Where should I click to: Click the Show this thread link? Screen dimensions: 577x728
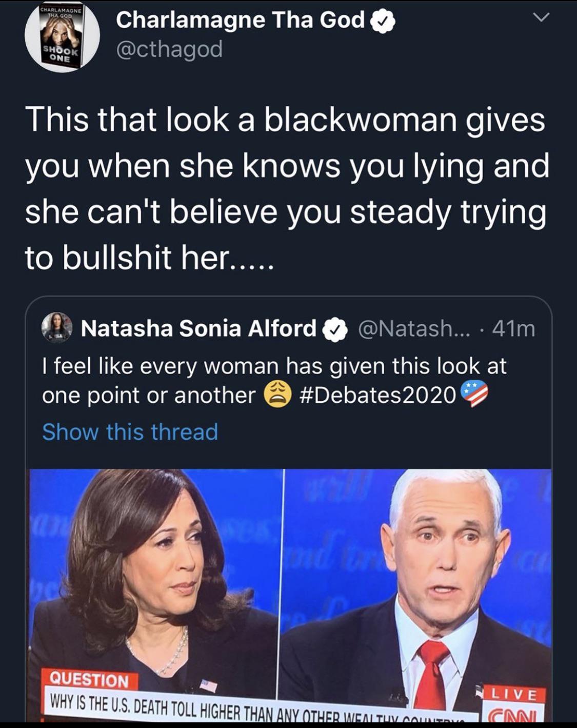click(x=129, y=432)
